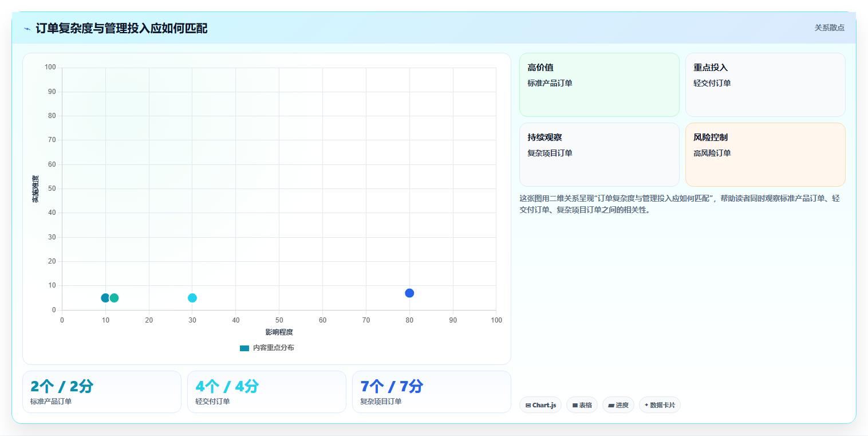Viewport: 868px width, 436px height.
Task: Click the title 订单复杂度与管理投入应如何匹配
Action: [x=121, y=28]
